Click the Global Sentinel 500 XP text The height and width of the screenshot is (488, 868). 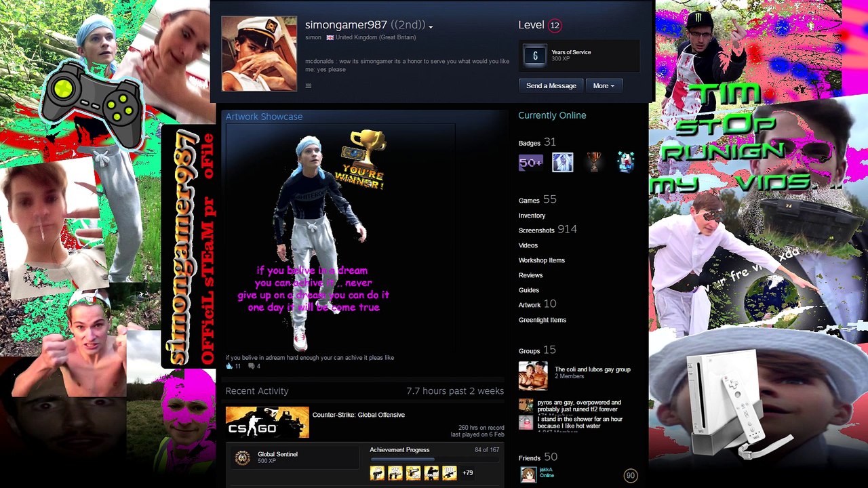coord(267,462)
